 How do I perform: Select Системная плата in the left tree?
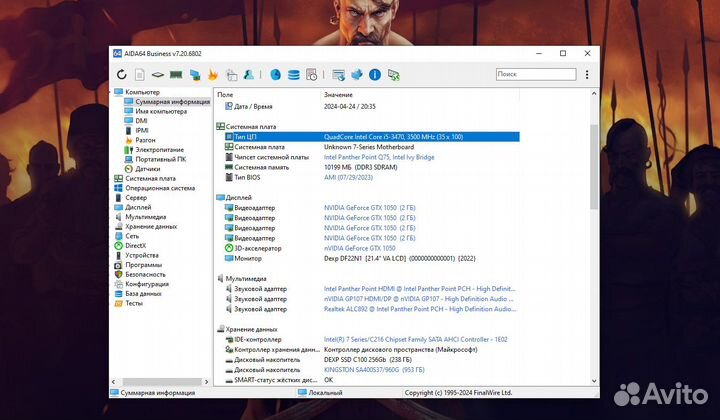150,179
